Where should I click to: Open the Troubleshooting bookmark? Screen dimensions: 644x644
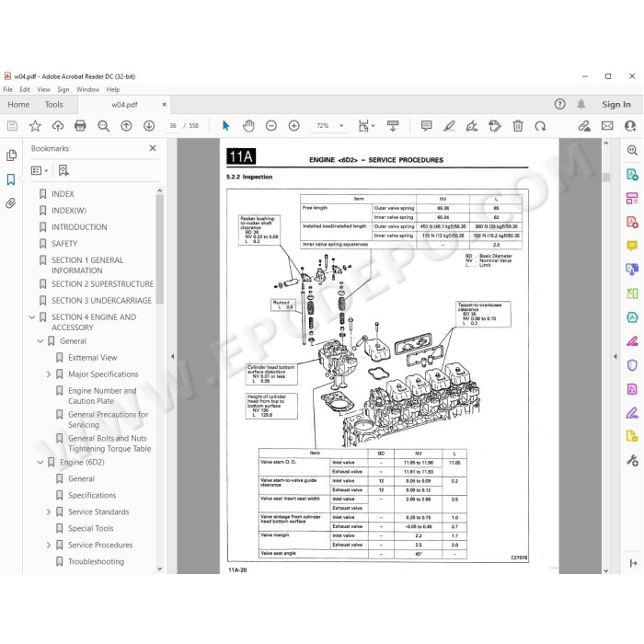[x=96, y=561]
